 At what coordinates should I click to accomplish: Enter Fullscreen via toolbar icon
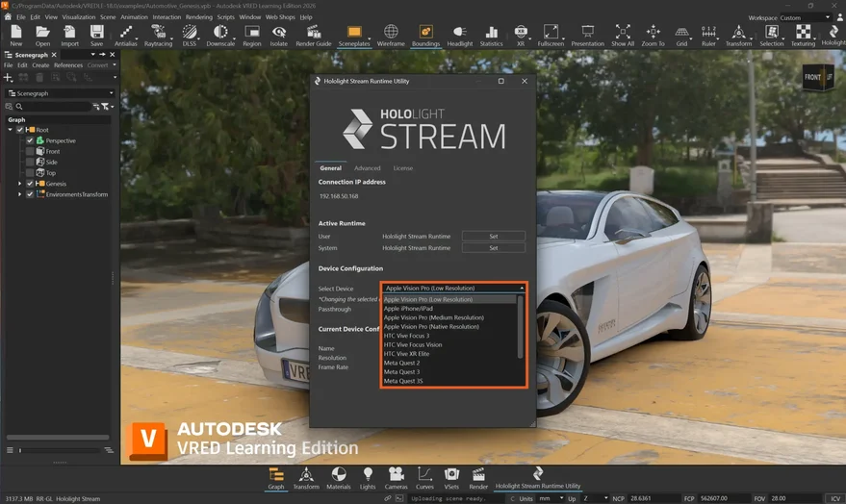point(551,36)
